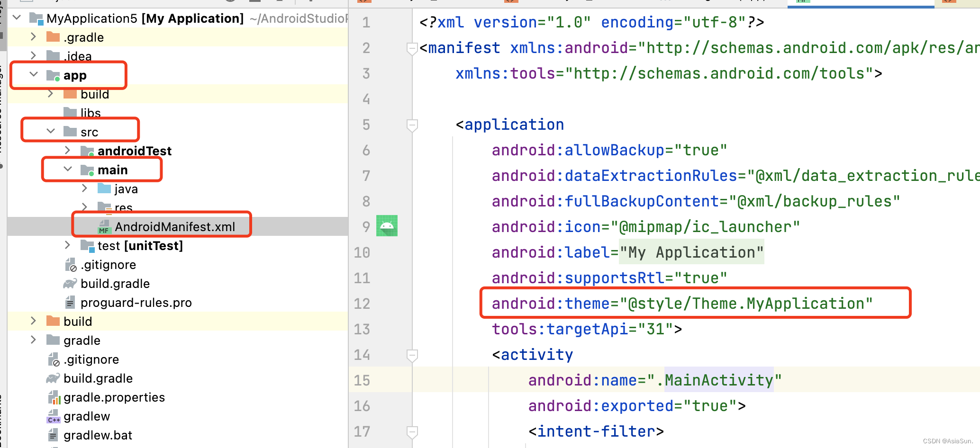Viewport: 980px width, 448px height.
Task: Collapse the MyApplication5 project root
Action: click(17, 18)
